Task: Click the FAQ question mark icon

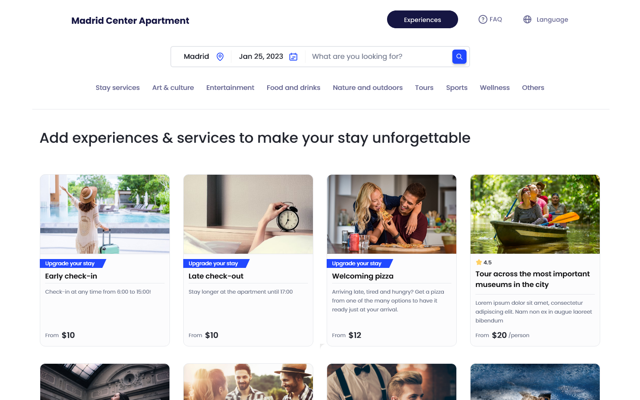Action: click(482, 19)
